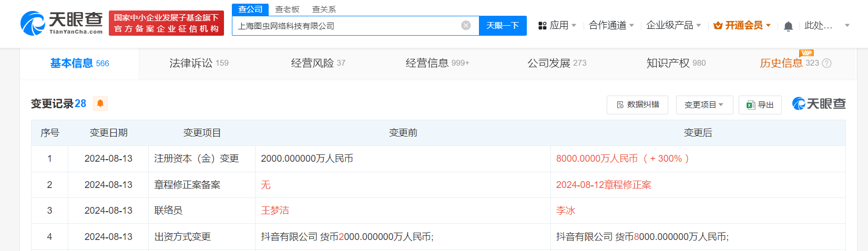Image resolution: width=868 pixels, height=251 pixels.
Task: Click the 2024-08-12章程修正案 link
Action: (604, 185)
